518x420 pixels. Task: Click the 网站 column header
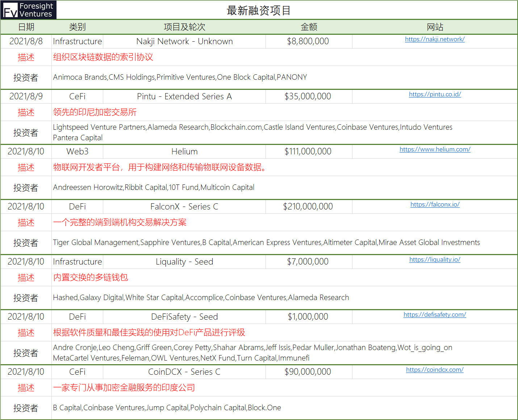(x=435, y=27)
